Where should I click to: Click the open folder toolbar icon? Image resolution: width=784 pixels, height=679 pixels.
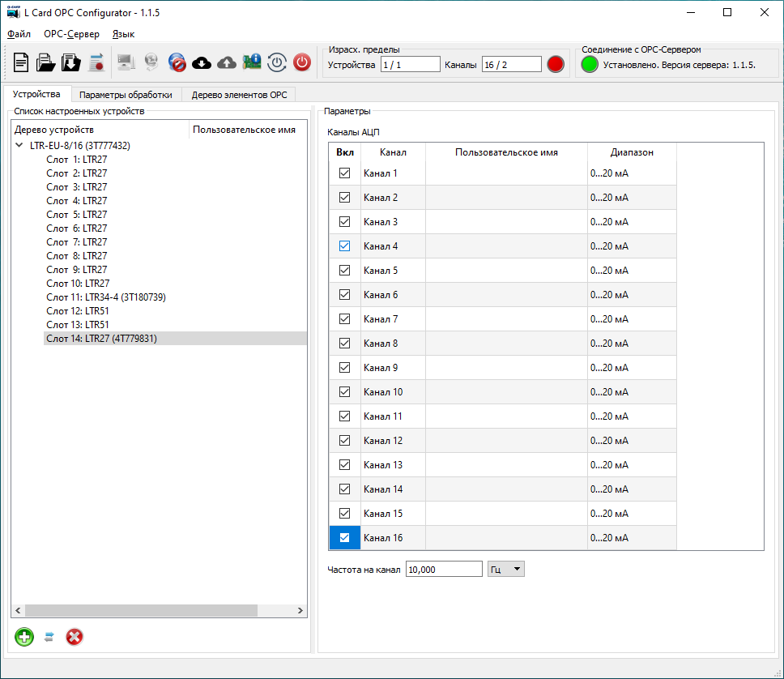click(46, 62)
